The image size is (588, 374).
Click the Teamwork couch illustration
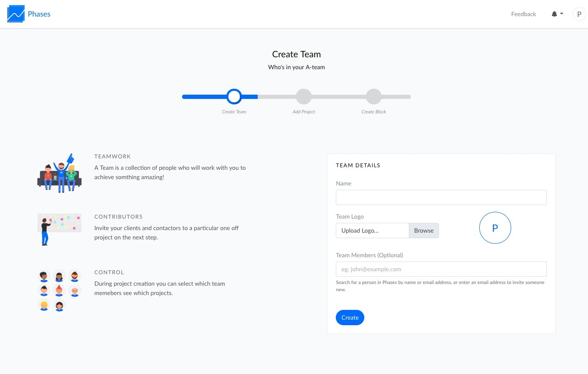tap(59, 173)
